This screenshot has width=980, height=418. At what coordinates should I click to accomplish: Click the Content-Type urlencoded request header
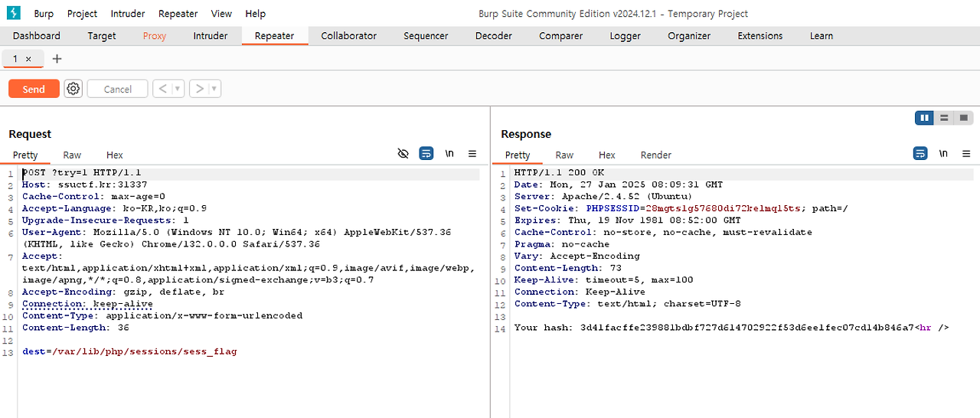click(162, 315)
